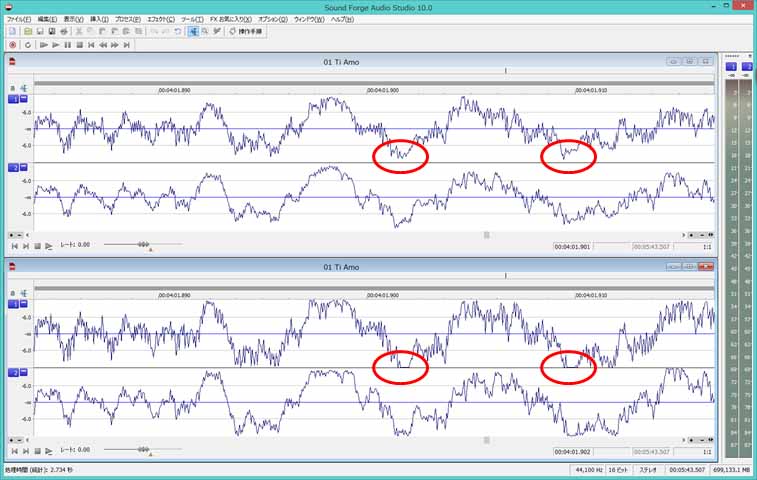757x480 pixels.
Task: Open the エフェクト(C) menu
Action: pos(161,19)
